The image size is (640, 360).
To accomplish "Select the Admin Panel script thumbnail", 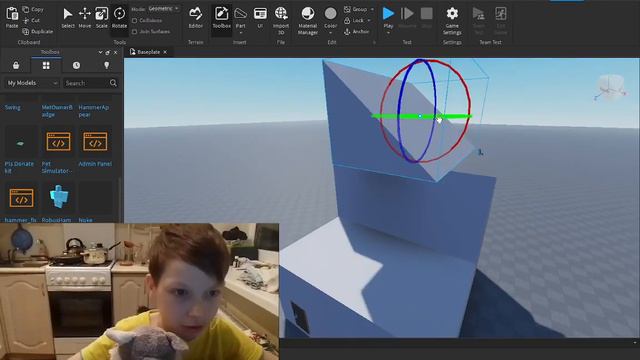I will pyautogui.click(x=95, y=142).
